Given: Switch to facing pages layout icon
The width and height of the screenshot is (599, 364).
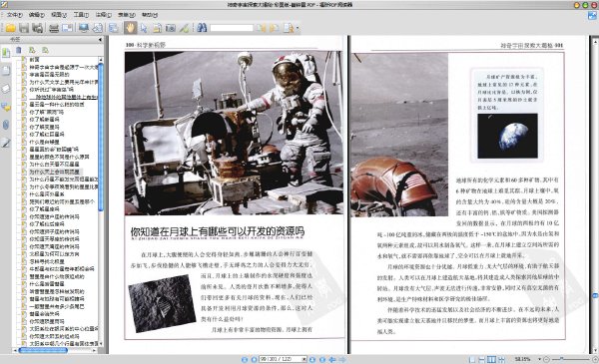Looking at the screenshot, I should [x=492, y=359].
